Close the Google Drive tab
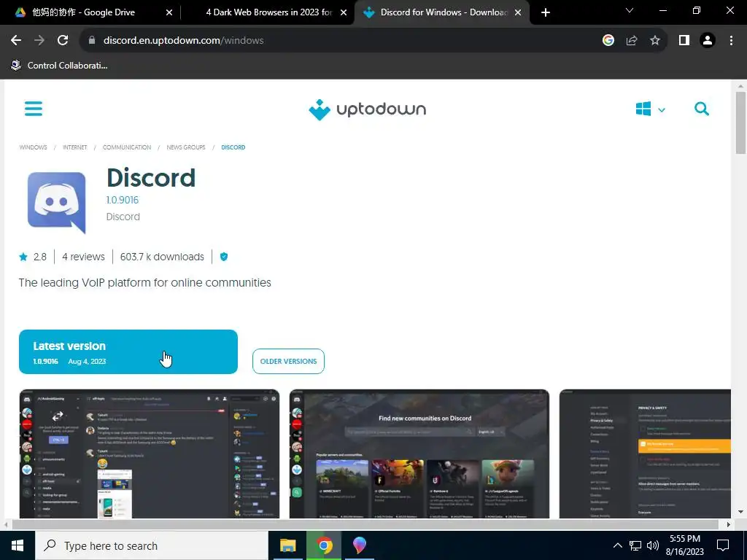Viewport: 747px width, 560px height. pyautogui.click(x=169, y=13)
